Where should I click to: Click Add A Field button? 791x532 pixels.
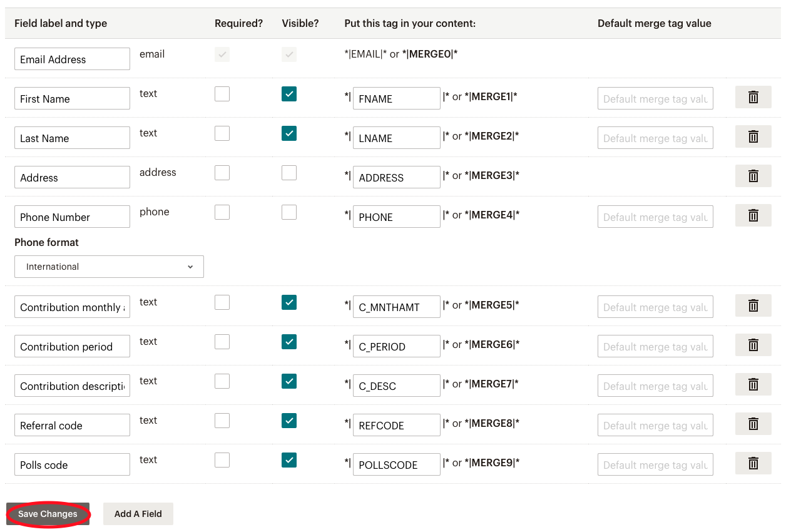pos(138,514)
